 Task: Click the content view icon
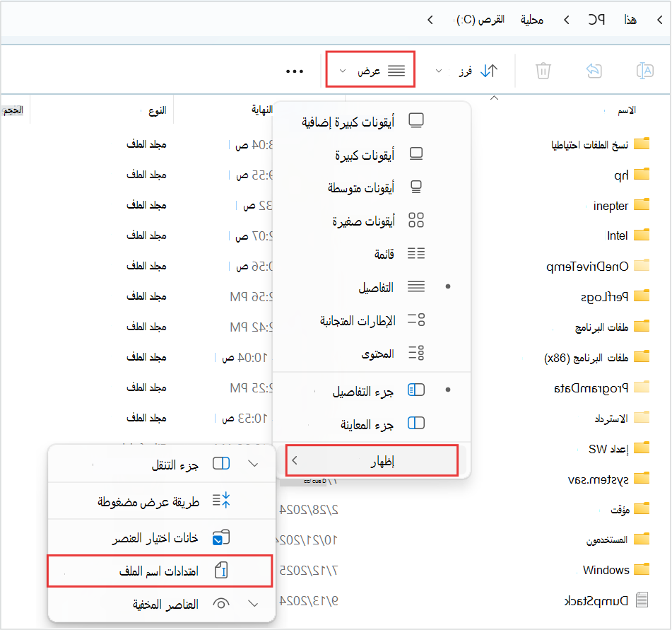click(416, 353)
